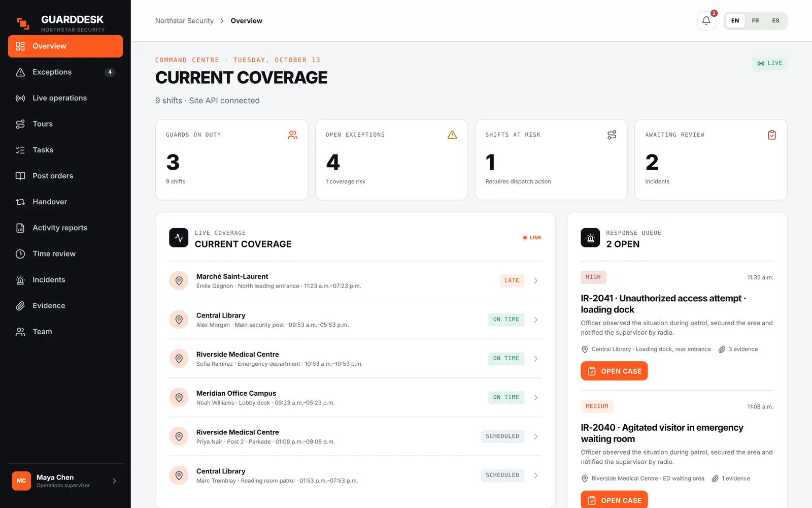Open Live operations in the sidebar
This screenshot has width=812, height=508.
point(65,98)
